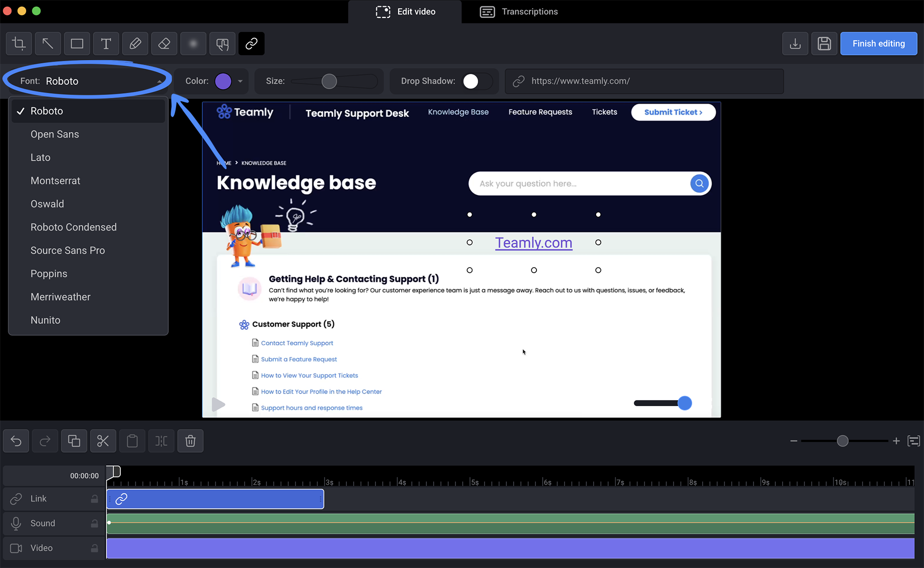
Task: Choose Nunito from the font list
Action: [x=88, y=320]
